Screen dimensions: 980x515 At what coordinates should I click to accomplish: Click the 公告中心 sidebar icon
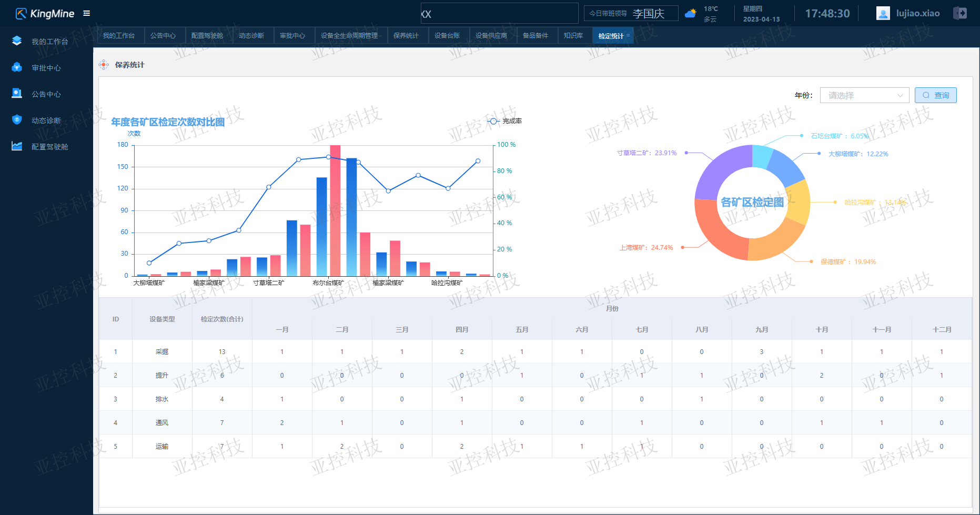click(17, 94)
